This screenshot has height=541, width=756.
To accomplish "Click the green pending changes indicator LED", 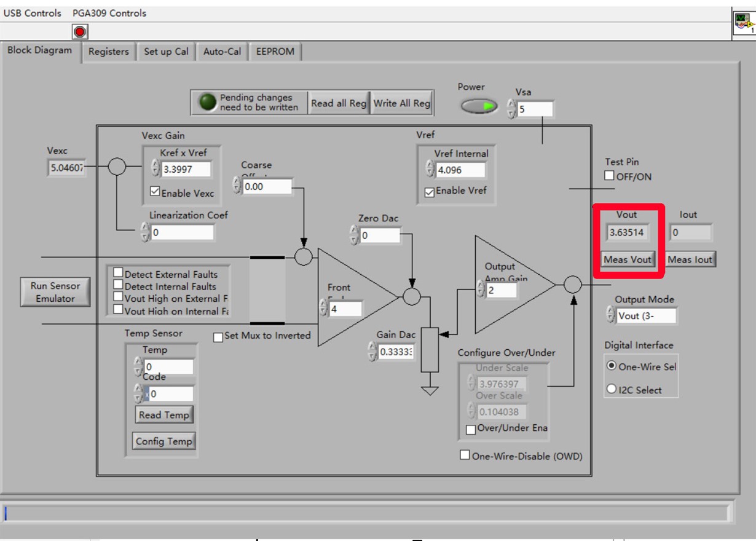I will [x=208, y=102].
